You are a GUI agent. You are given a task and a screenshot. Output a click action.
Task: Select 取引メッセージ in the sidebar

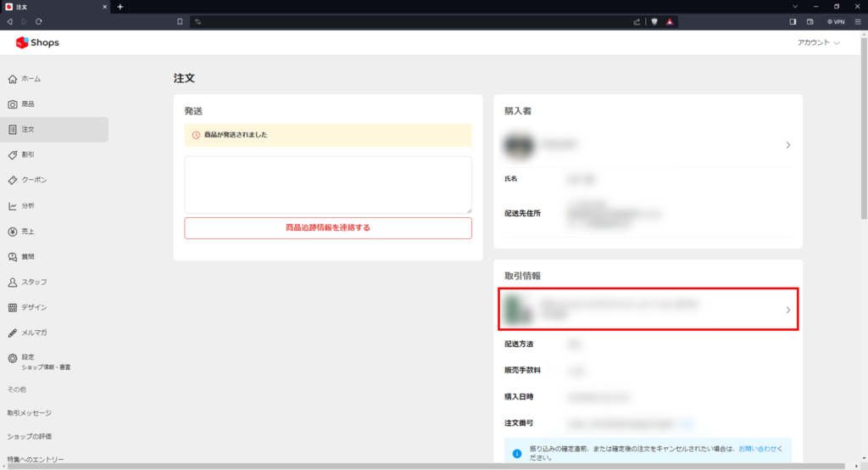point(30,413)
